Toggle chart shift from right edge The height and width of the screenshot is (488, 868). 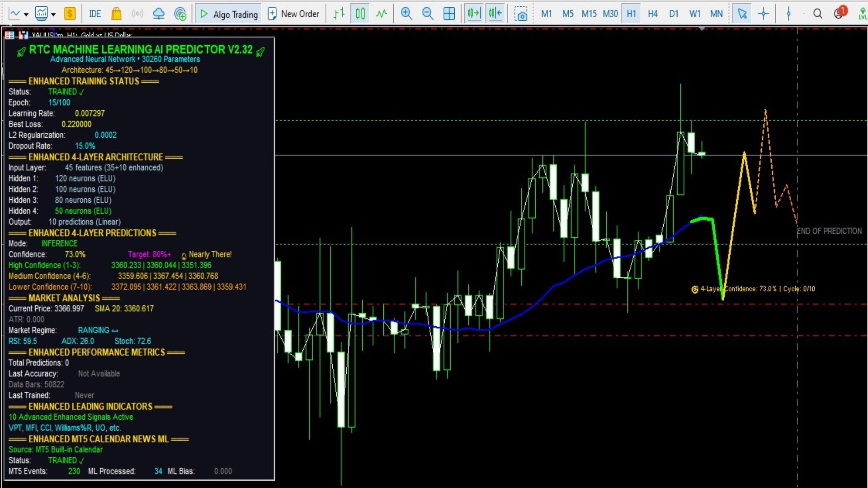click(495, 14)
